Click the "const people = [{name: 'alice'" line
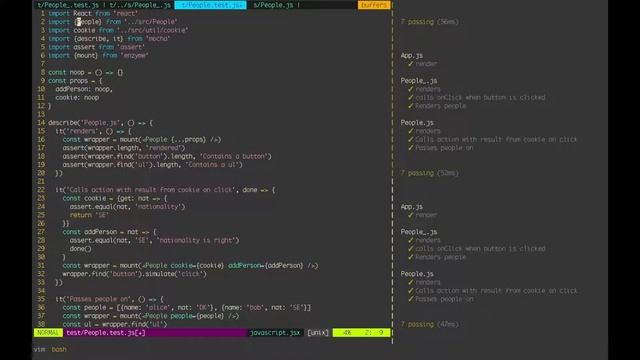This screenshot has width=640, height=360. pyautogui.click(x=187, y=307)
